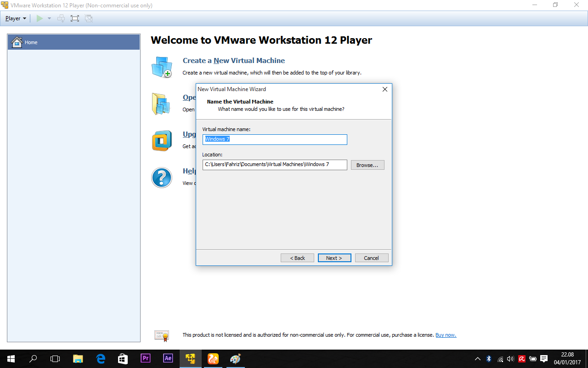This screenshot has width=588, height=368.
Task: Open File Explorer from the taskbar
Action: point(78,359)
